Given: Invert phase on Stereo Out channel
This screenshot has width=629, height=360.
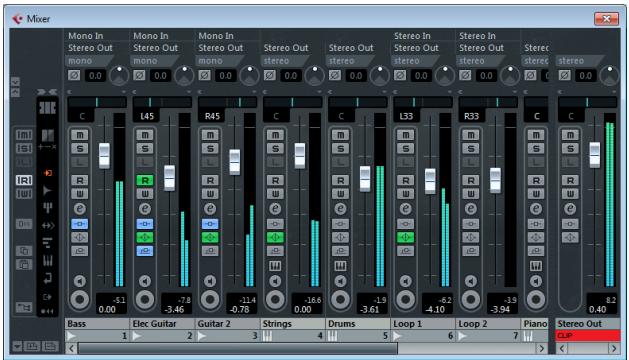Looking at the screenshot, I should (x=564, y=75).
